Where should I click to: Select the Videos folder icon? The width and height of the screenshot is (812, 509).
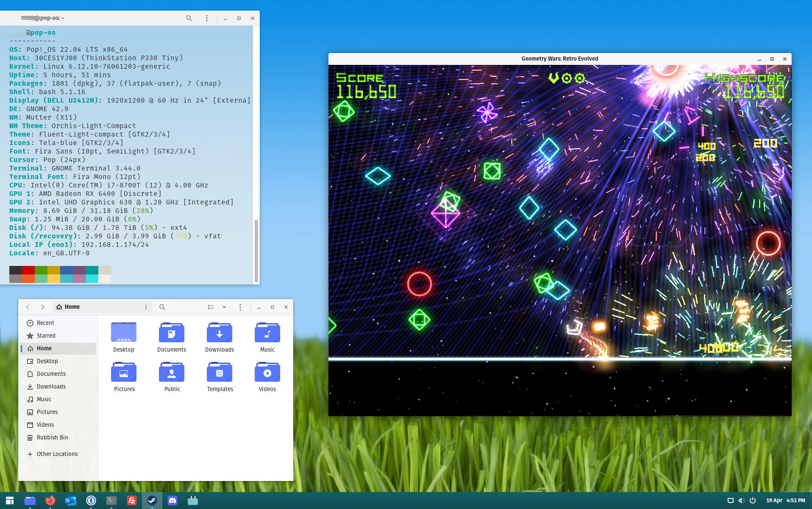[267, 372]
